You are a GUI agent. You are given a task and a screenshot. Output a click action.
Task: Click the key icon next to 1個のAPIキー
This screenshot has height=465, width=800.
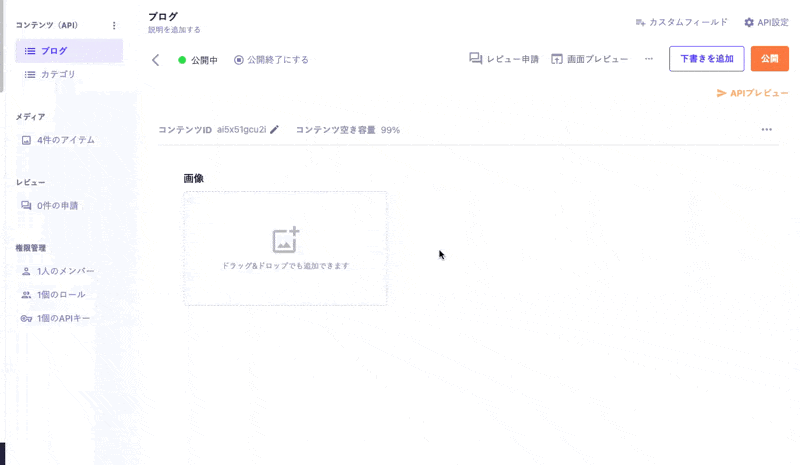(26, 318)
